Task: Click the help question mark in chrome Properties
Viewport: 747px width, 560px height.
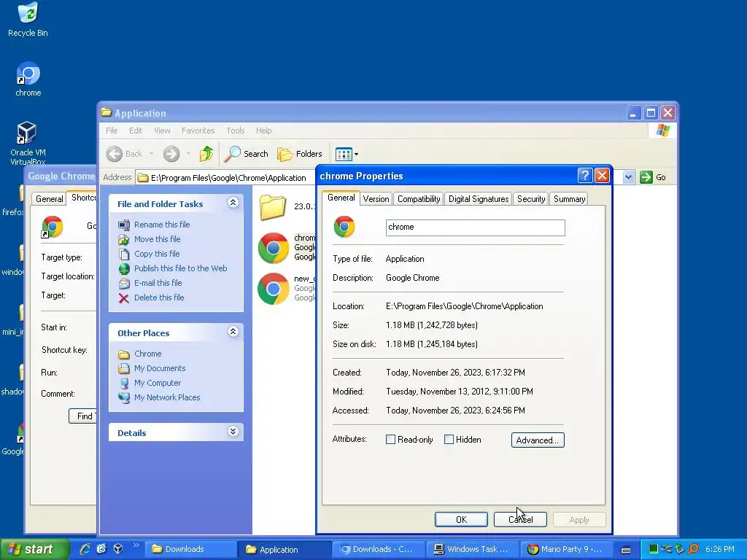Action: coord(585,176)
